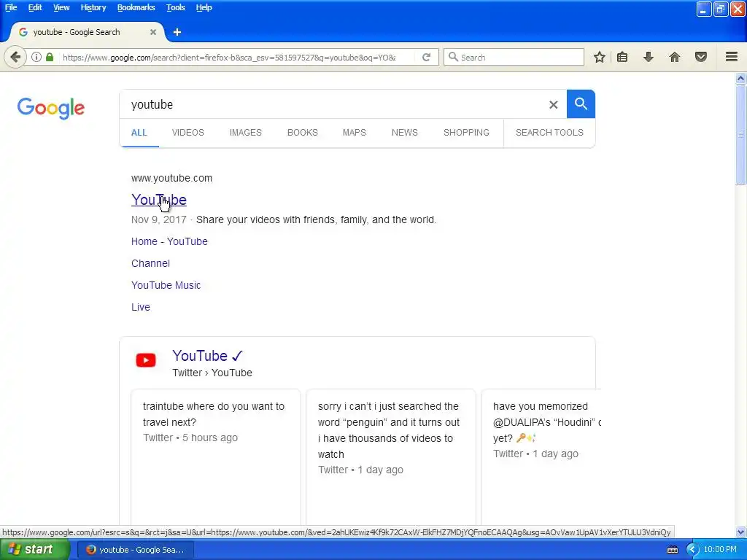This screenshot has width=747, height=560.
Task: Open YouTube Twitter profile heading link
Action: (208, 356)
